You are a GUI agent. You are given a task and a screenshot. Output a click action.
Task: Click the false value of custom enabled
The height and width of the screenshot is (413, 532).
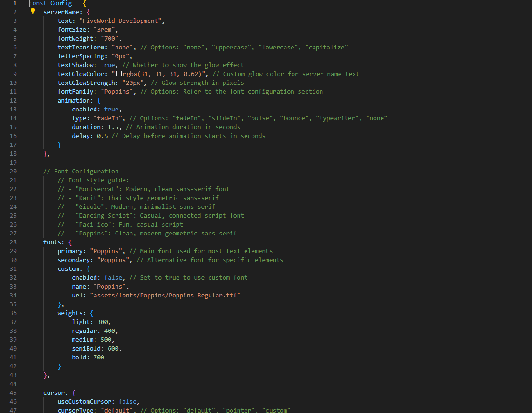[x=115, y=277]
